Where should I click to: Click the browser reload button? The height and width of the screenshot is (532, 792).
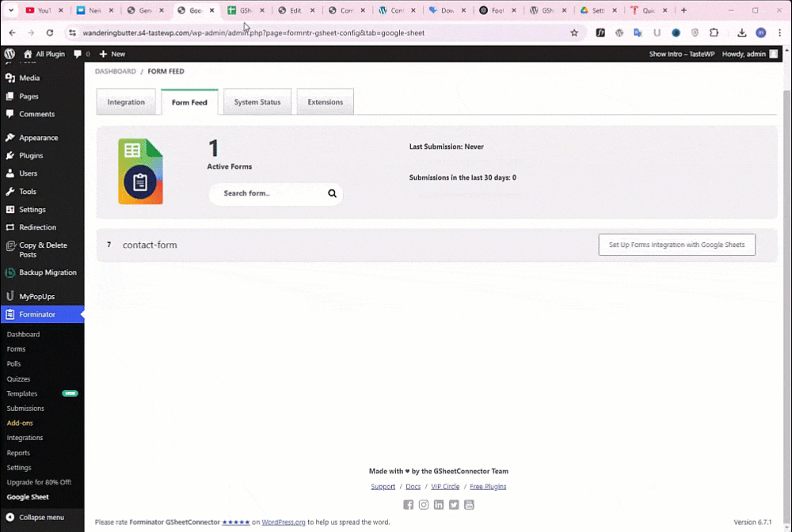tap(49, 32)
